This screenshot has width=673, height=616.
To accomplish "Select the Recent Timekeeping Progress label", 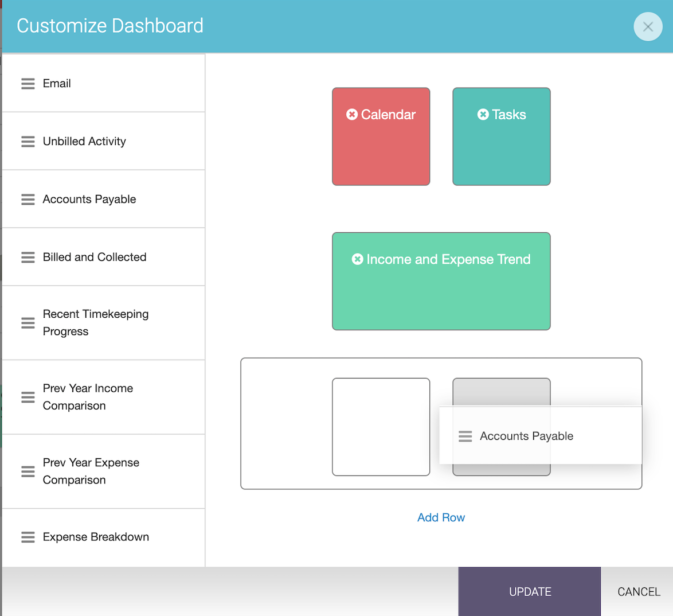I will tap(96, 322).
